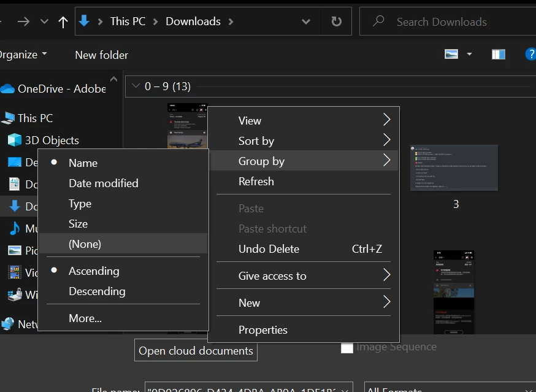This screenshot has width=536, height=392.
Task: Group by Type option
Action: click(x=123, y=203)
